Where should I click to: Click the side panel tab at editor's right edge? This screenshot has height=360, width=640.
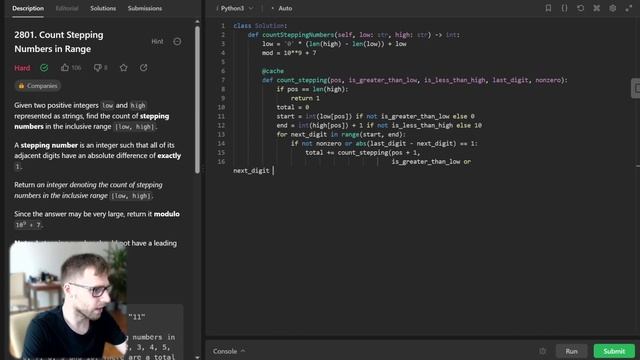(636, 88)
